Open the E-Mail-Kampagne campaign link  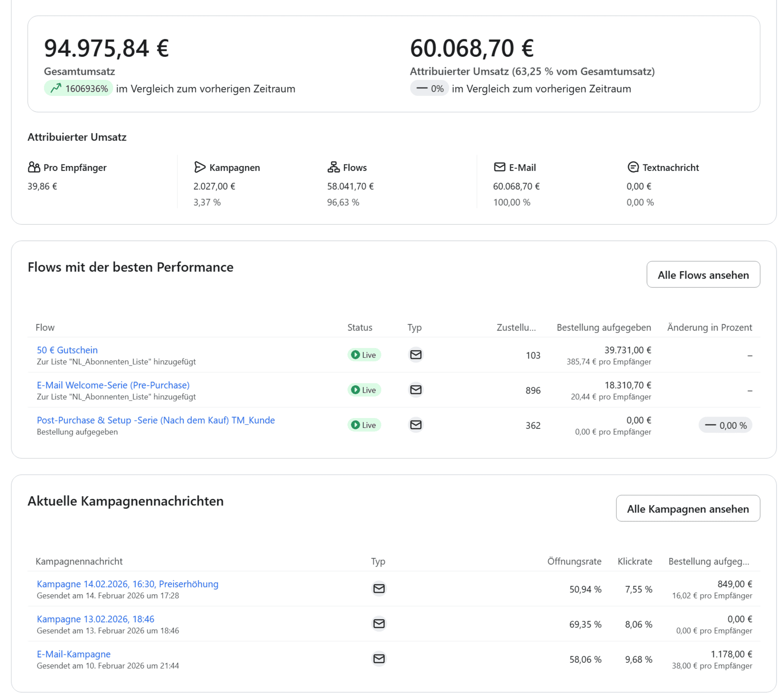(x=73, y=654)
